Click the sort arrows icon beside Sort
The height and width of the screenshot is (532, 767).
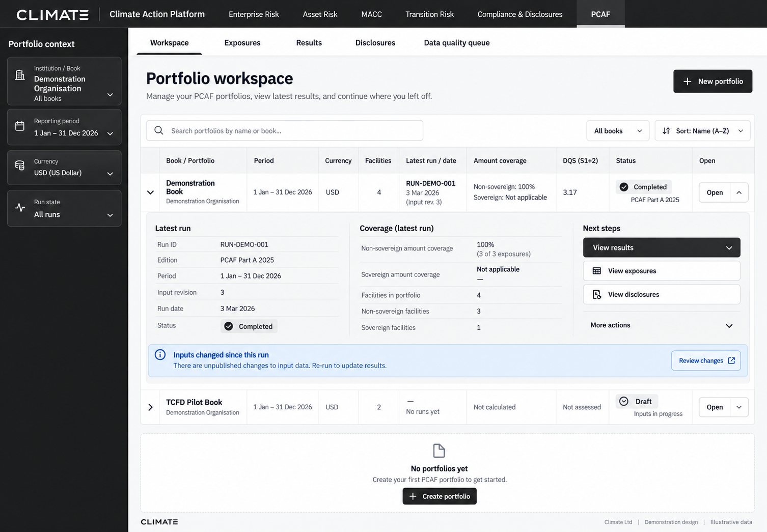[x=666, y=131]
